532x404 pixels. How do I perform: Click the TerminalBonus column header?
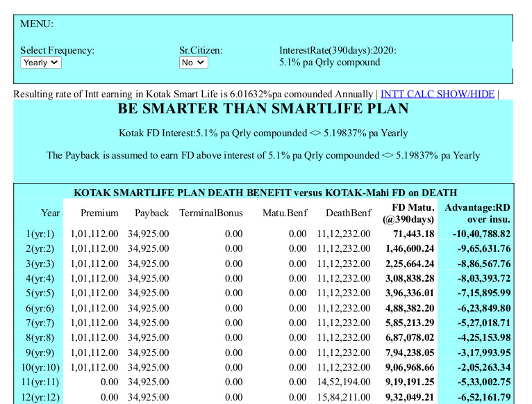pos(210,213)
